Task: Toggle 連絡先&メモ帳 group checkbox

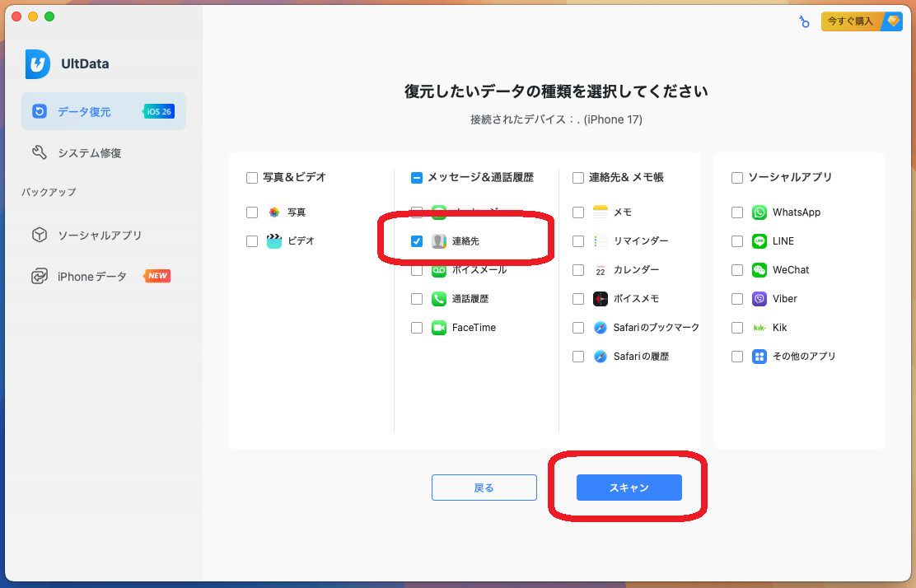Action: pyautogui.click(x=577, y=178)
